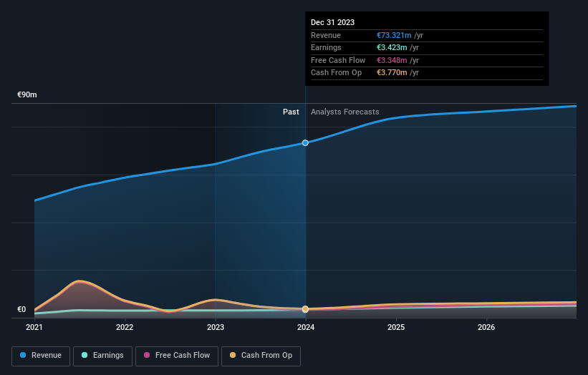Image resolution: width=588 pixels, height=375 pixels.
Task: Click the Cash From Op label in tooltip
Action: click(x=337, y=73)
